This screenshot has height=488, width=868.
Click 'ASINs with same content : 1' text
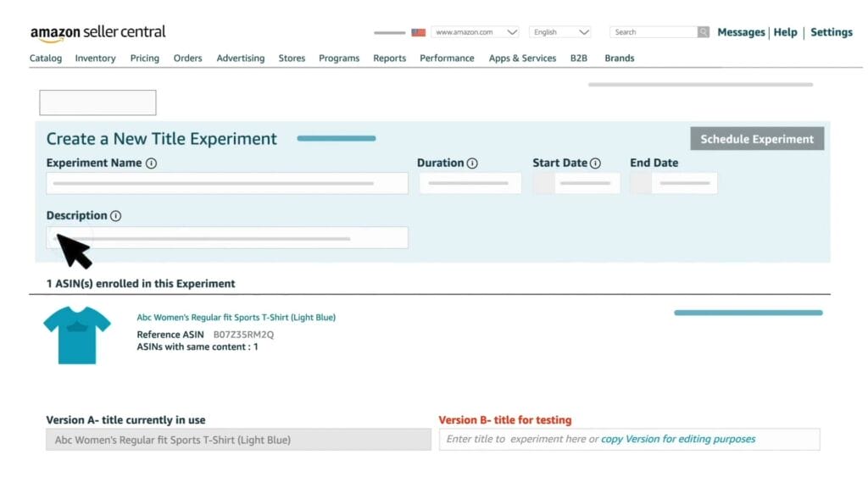[x=197, y=347]
